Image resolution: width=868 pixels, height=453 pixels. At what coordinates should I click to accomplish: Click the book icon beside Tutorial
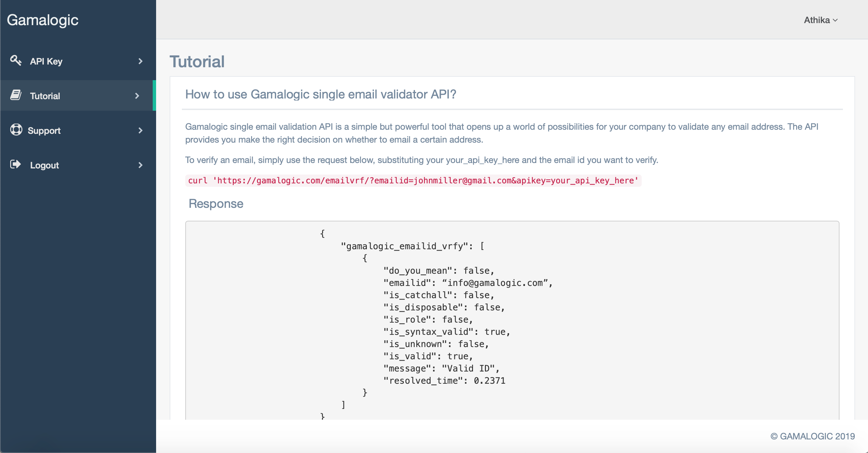coord(16,95)
